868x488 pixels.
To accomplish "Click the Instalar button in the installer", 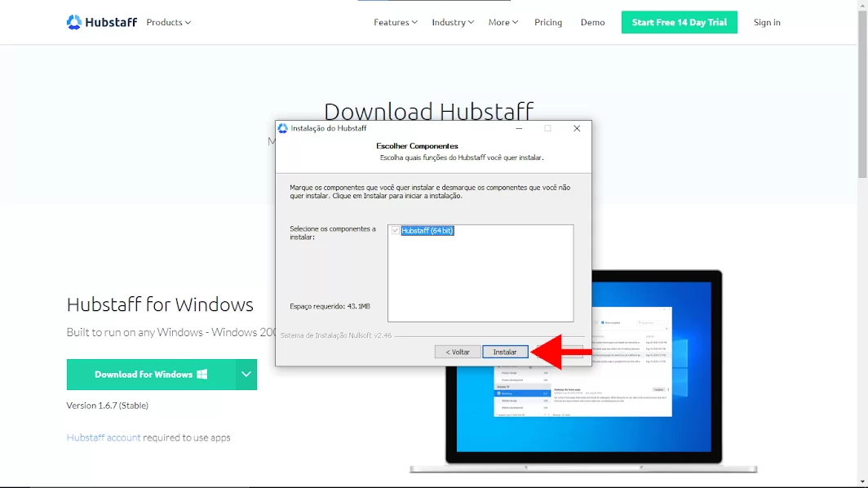I will coord(505,352).
